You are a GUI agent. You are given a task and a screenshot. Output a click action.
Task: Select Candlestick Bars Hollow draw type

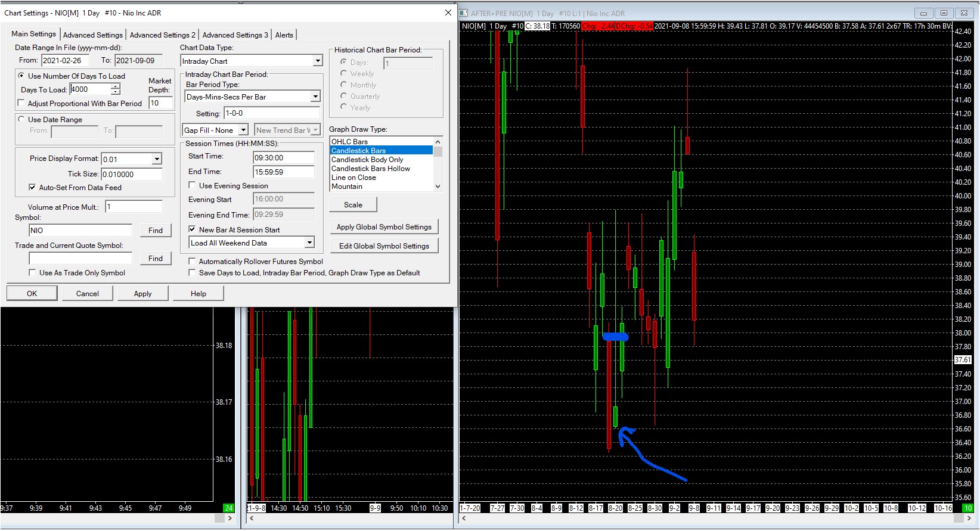point(382,169)
